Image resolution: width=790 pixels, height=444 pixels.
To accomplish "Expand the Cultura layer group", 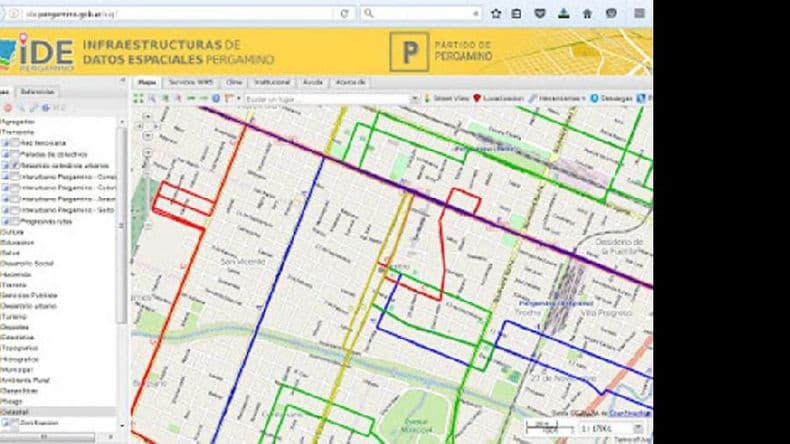I will 12,232.
